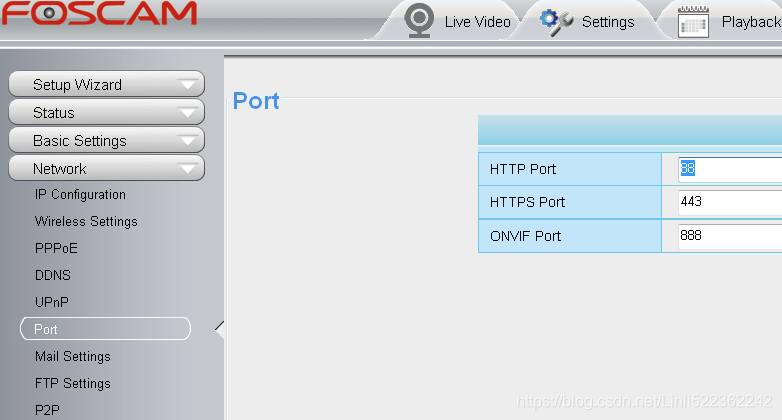
Task: Click the Foscam logo
Action: pyautogui.click(x=100, y=13)
